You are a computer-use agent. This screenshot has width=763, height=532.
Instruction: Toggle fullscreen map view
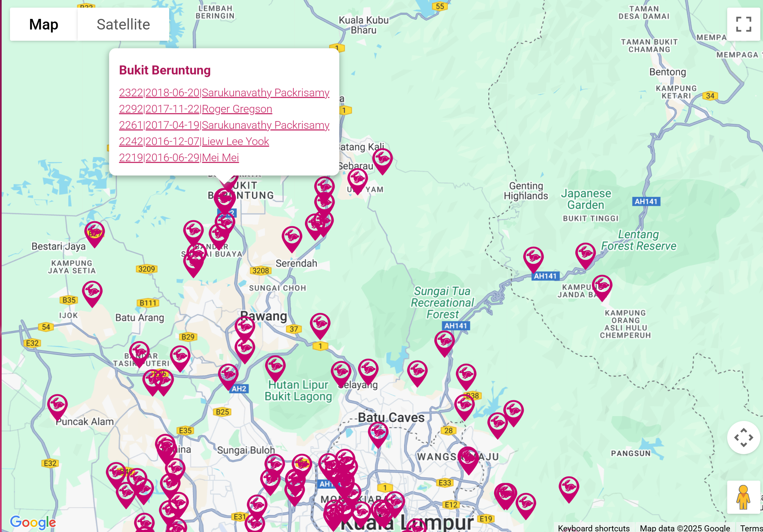(x=743, y=24)
